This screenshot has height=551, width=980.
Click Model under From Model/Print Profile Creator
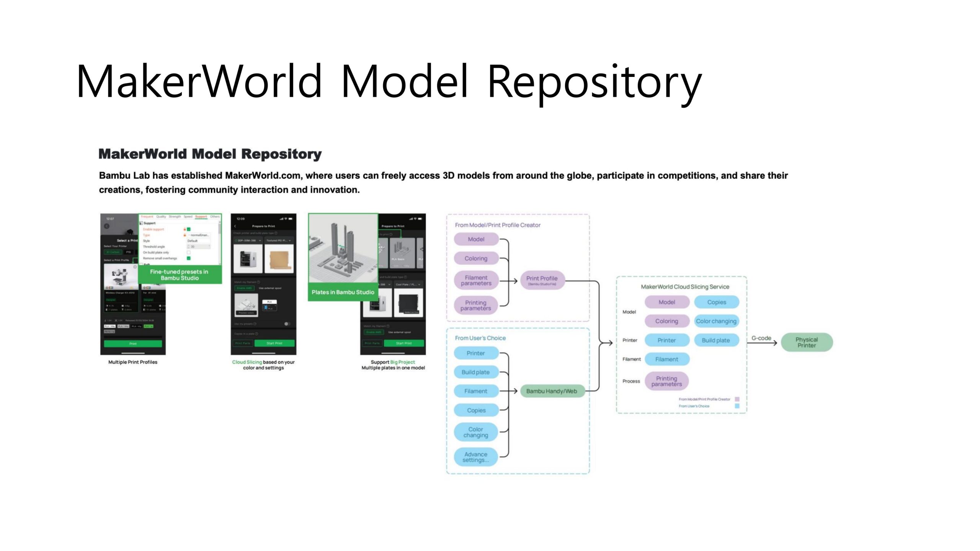(476, 239)
